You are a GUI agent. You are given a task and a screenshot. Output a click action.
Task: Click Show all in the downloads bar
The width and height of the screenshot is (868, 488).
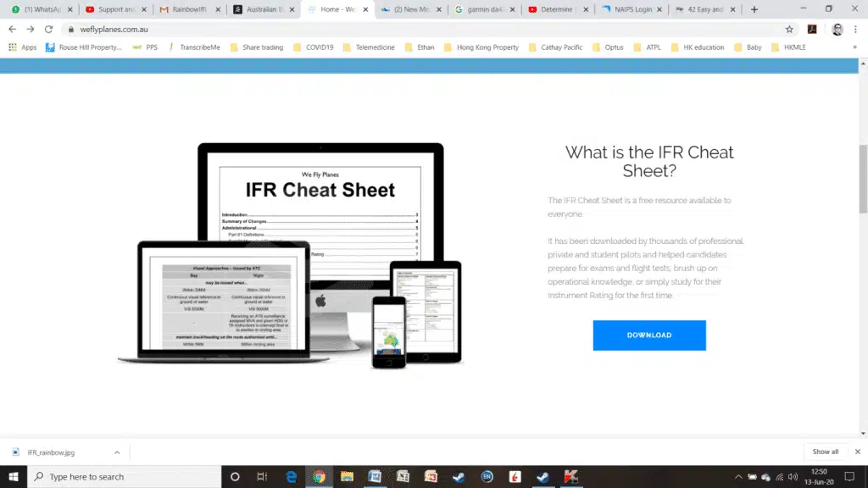pyautogui.click(x=825, y=452)
